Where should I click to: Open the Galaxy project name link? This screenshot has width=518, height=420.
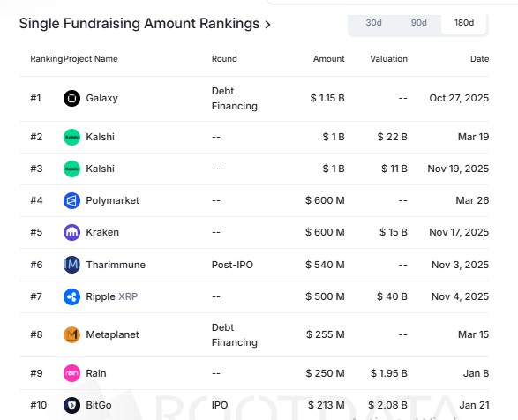pyautogui.click(x=101, y=98)
